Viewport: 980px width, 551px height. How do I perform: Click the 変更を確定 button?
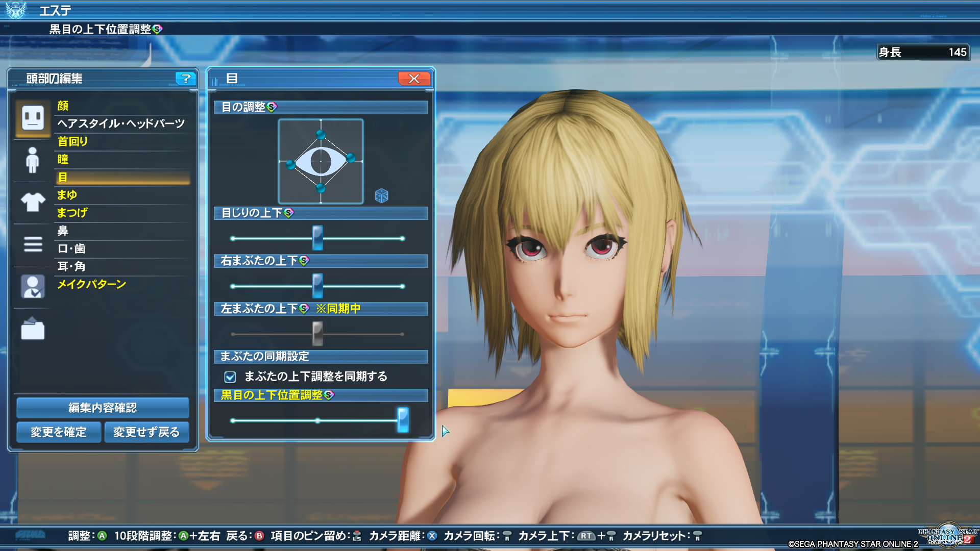pos(59,432)
